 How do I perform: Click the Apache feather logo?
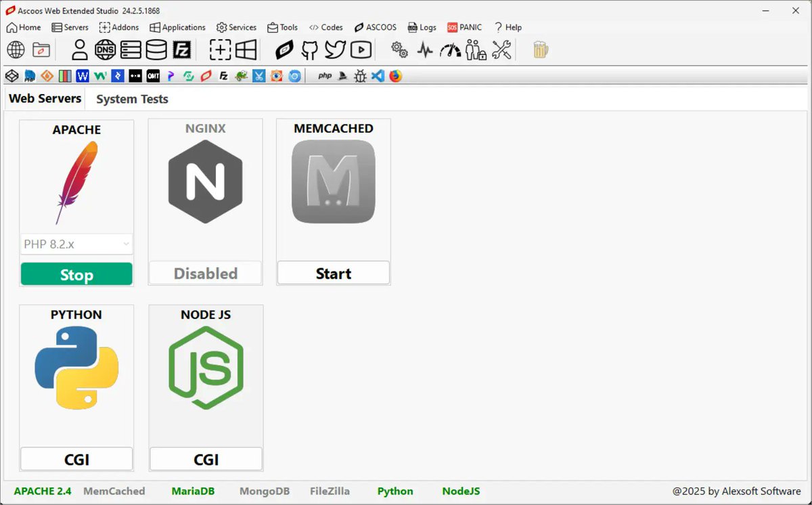(76, 183)
